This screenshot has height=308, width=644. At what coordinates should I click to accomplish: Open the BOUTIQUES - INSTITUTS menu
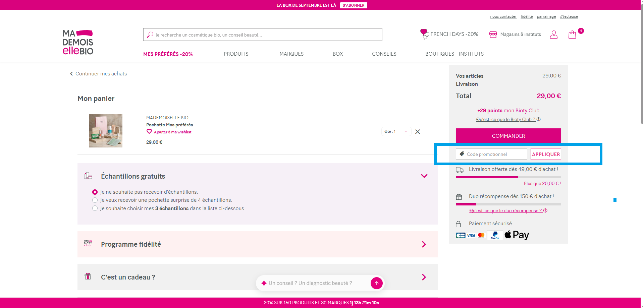pyautogui.click(x=454, y=54)
